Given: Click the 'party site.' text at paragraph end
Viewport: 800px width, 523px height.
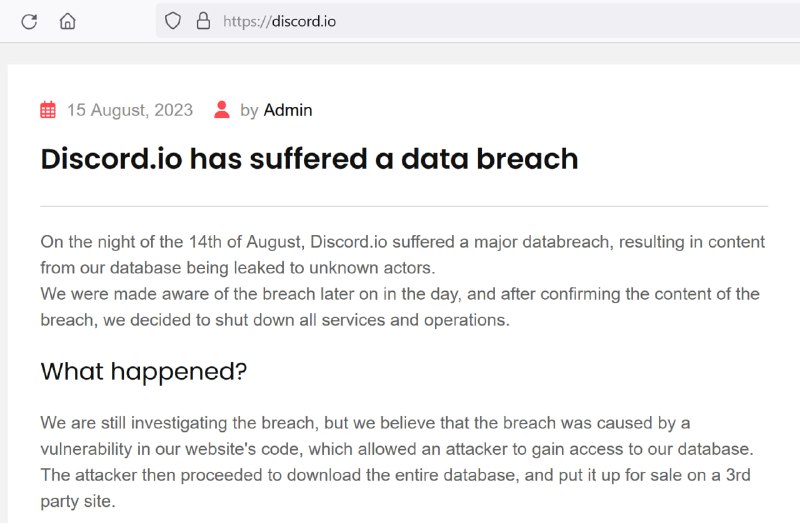Looking at the screenshot, I should [x=78, y=501].
